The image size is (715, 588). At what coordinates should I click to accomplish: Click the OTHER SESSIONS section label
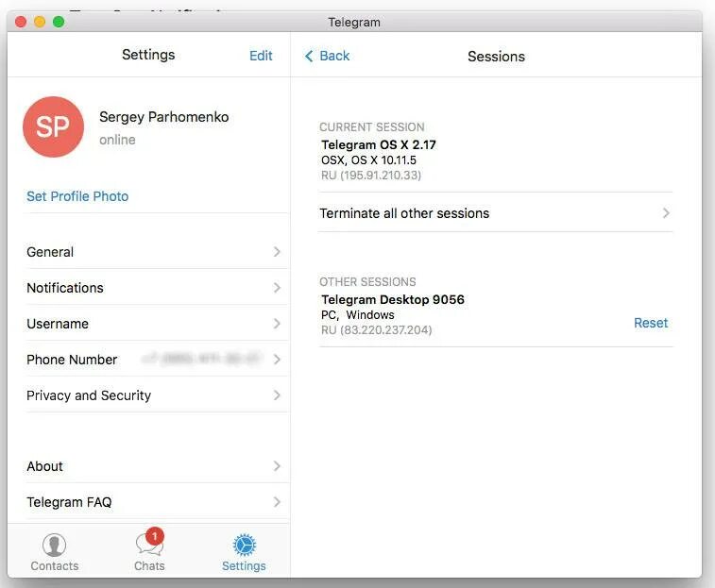367,281
